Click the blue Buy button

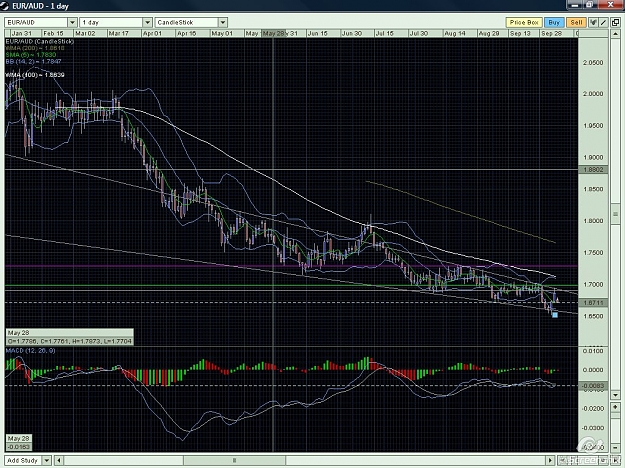(554, 22)
